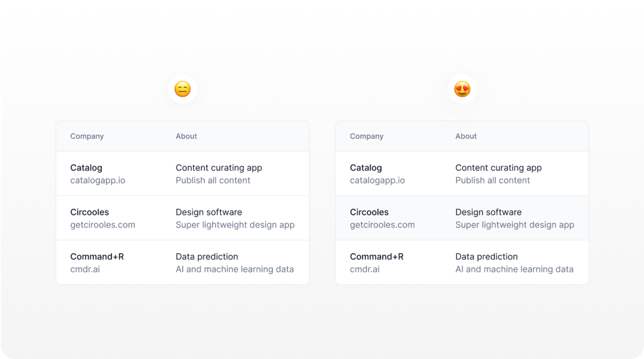This screenshot has width=644, height=359.
Task: Select the Company header in left table
Action: 87,136
